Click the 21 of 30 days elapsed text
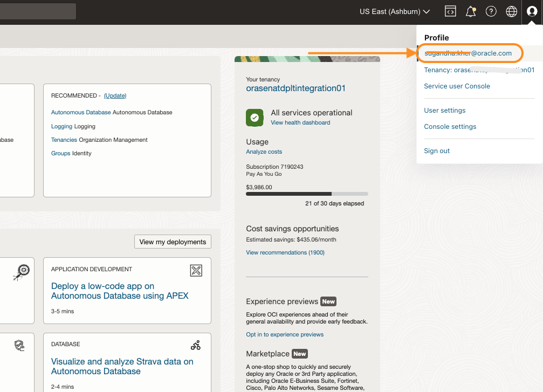The width and height of the screenshot is (543, 392). (x=334, y=204)
